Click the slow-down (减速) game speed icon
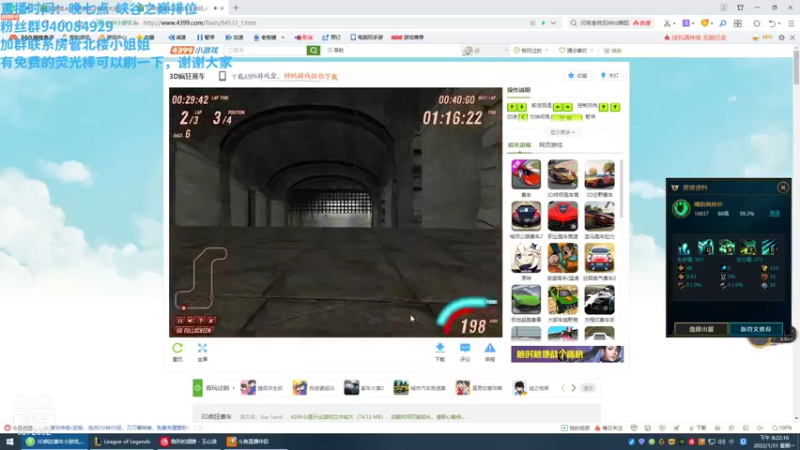The width and height of the screenshot is (800, 450). (x=178, y=37)
